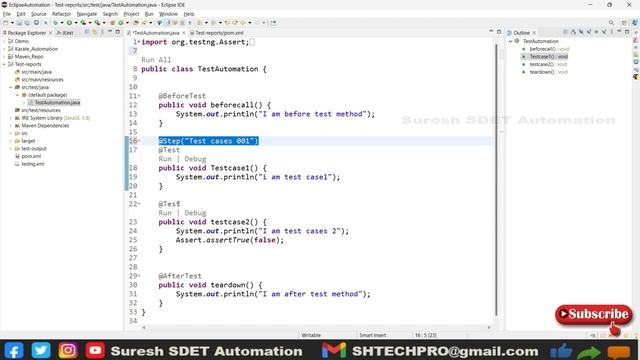640x360 pixels.
Task: Click the External Tools run icon
Action: click(97, 23)
